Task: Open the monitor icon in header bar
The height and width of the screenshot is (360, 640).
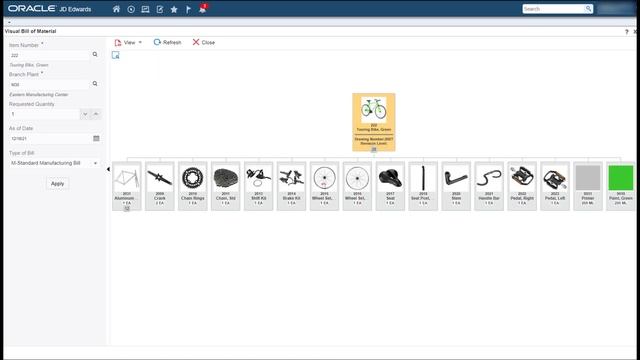Action: point(145,9)
